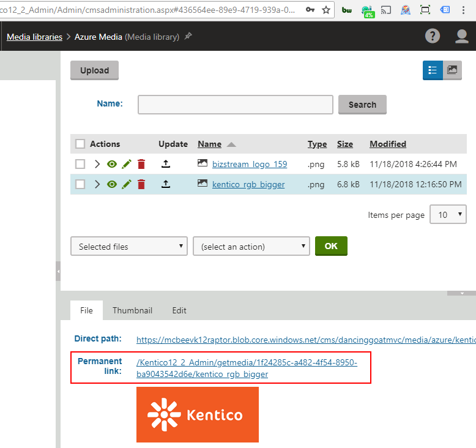Open the bizstream_logo_159 file link
476x448 pixels.
pos(250,164)
